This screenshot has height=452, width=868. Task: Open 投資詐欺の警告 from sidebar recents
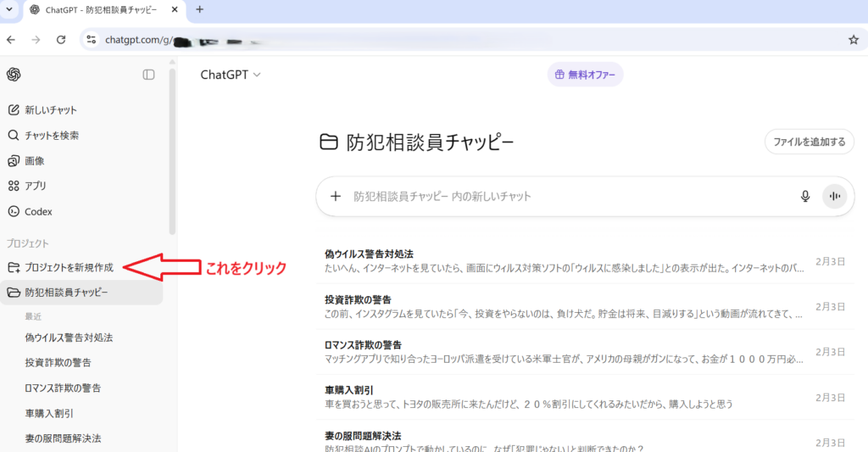tap(58, 363)
